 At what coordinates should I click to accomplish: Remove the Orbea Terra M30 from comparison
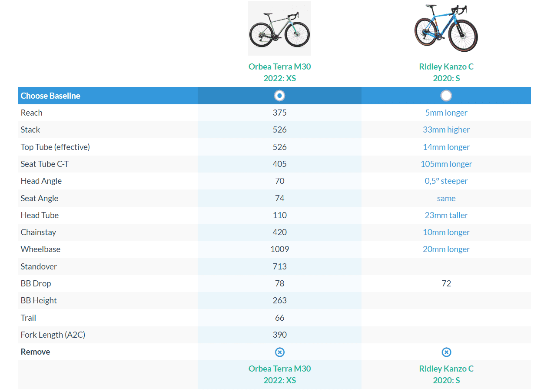[x=280, y=352]
